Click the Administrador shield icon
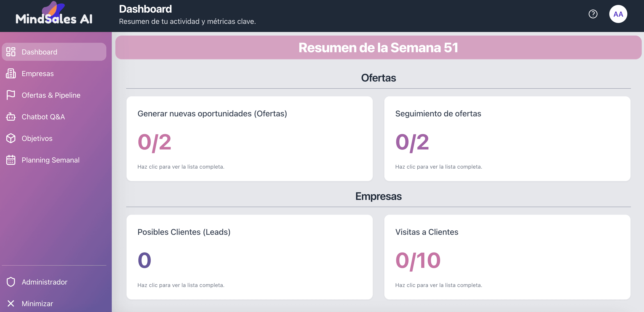 [x=11, y=282]
